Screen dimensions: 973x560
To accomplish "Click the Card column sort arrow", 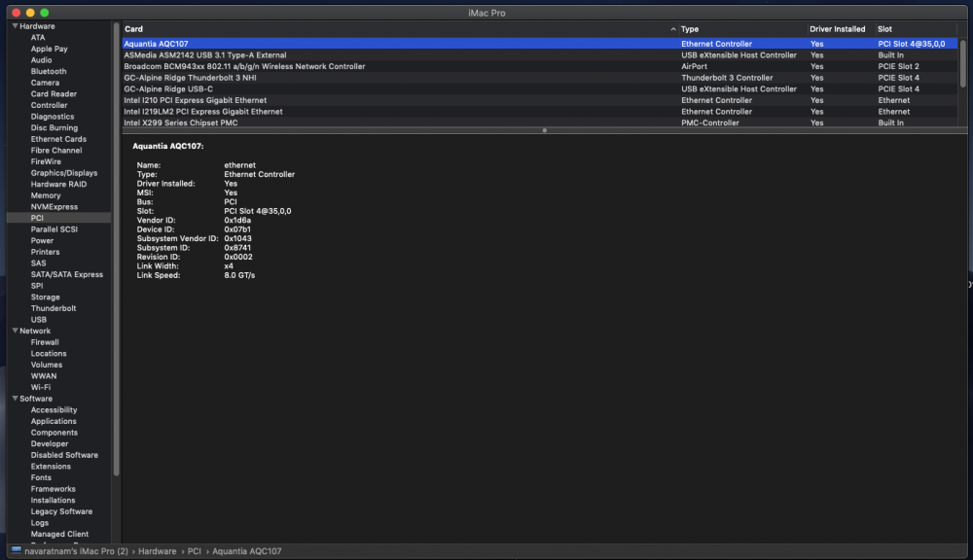I will tap(672, 29).
